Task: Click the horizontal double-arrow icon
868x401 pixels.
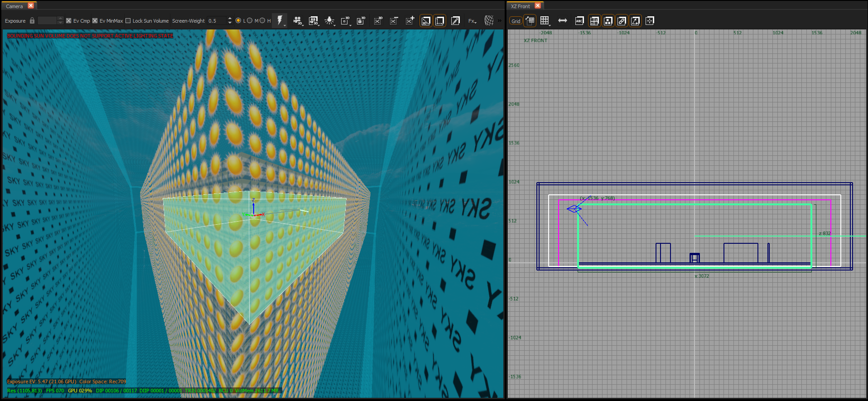Action: point(563,21)
